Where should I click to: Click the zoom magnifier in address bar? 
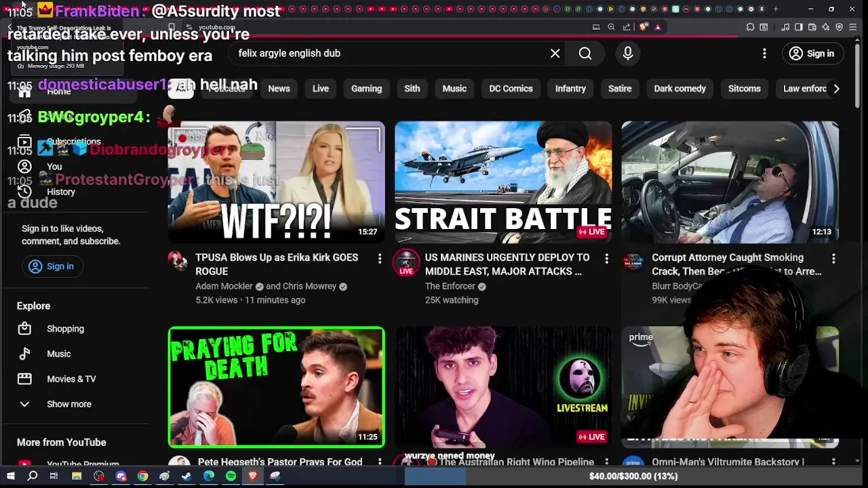[x=611, y=27]
